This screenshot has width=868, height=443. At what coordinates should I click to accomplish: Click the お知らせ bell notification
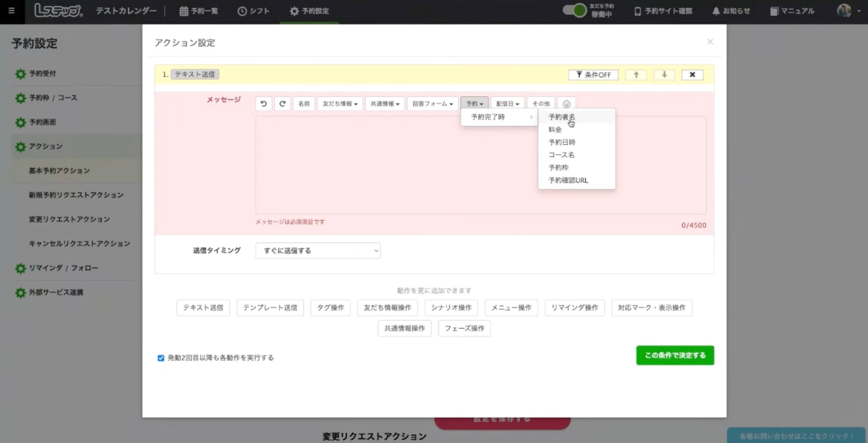(x=731, y=11)
